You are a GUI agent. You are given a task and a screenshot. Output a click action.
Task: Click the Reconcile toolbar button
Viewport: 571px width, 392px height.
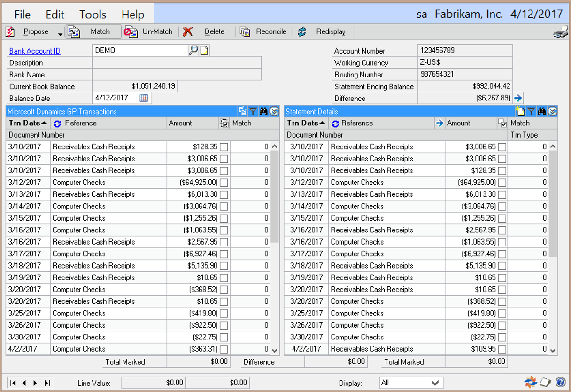[265, 32]
